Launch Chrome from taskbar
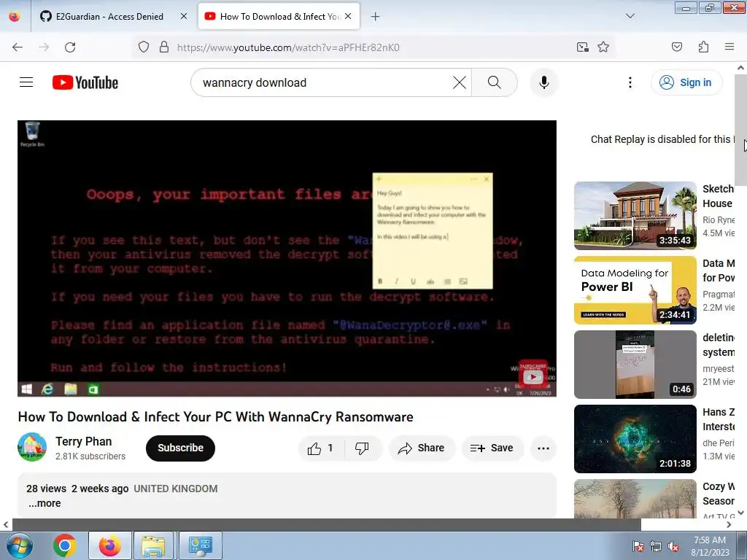 pos(65,545)
